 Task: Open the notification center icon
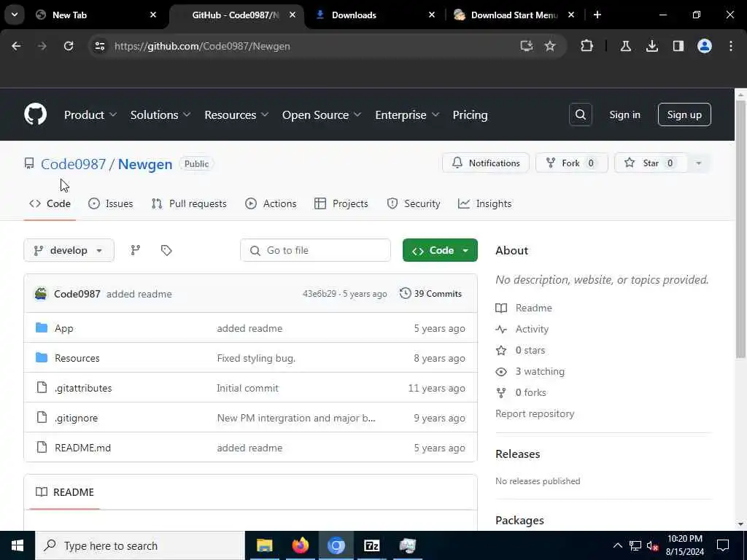723,545
